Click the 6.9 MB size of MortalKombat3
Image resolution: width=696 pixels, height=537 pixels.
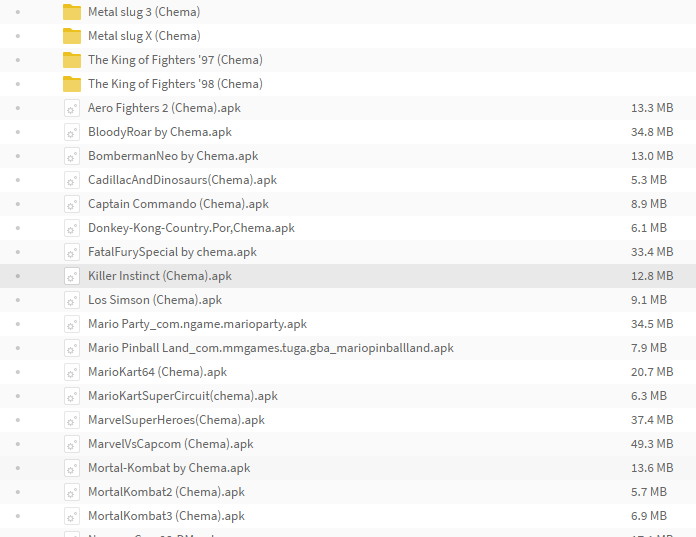649,515
